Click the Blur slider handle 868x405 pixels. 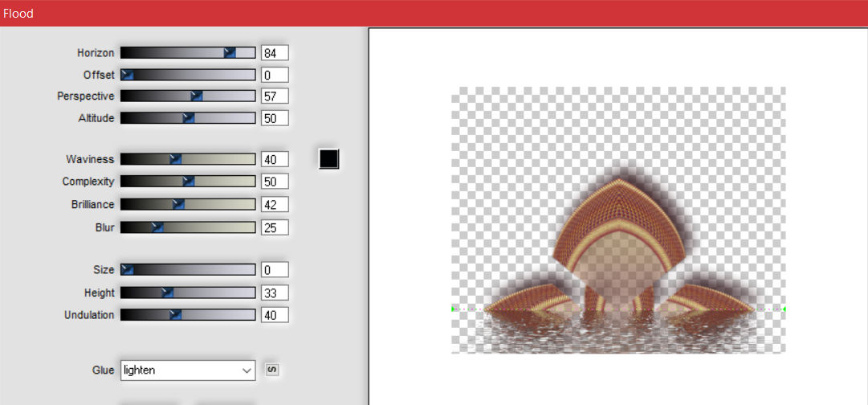(157, 227)
